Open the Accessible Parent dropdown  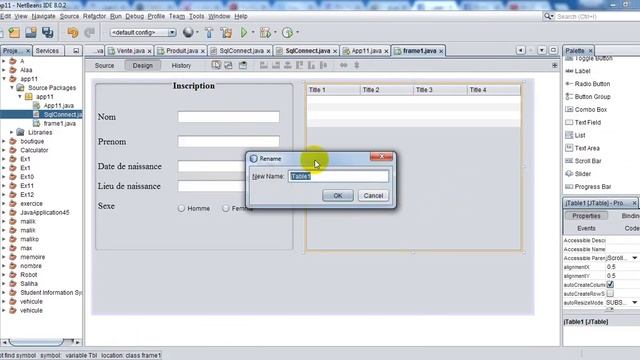click(x=635, y=258)
